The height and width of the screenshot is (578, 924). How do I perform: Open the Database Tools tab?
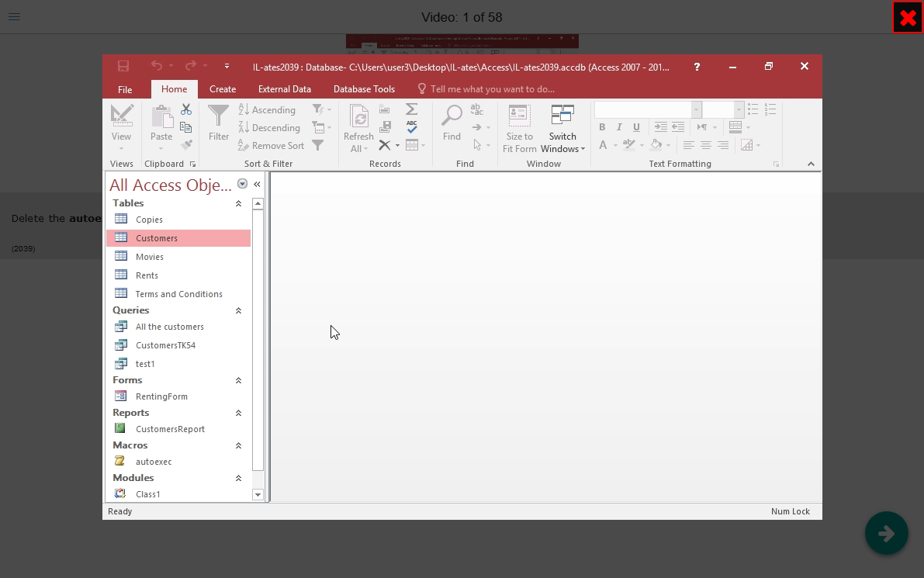pos(364,89)
